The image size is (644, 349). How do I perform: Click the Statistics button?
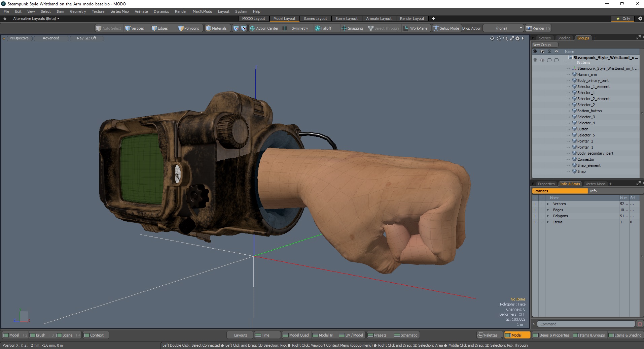tap(560, 191)
